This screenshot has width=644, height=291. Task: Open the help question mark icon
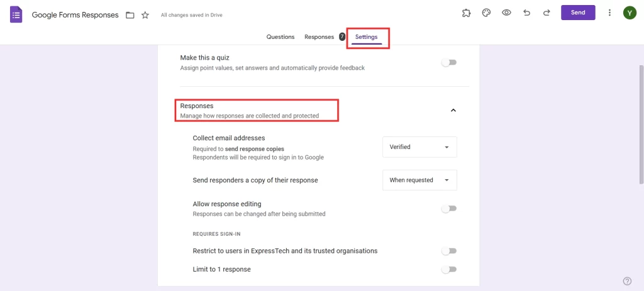click(626, 281)
